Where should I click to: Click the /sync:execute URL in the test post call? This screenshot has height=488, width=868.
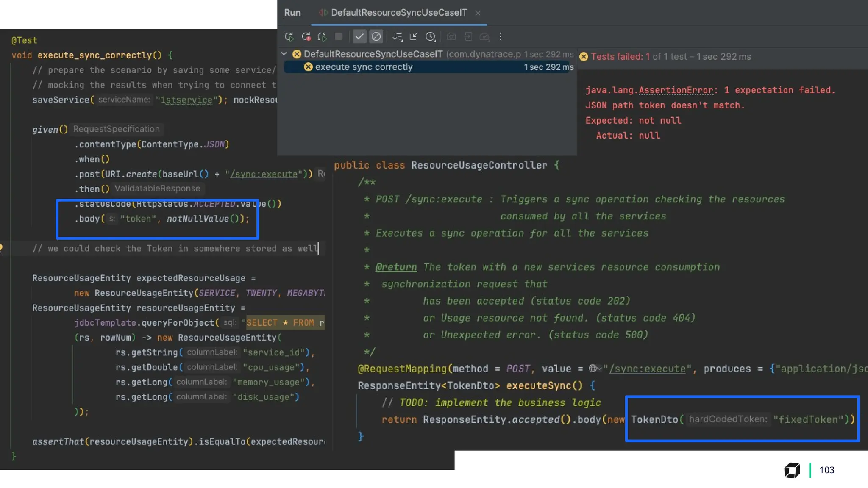264,174
